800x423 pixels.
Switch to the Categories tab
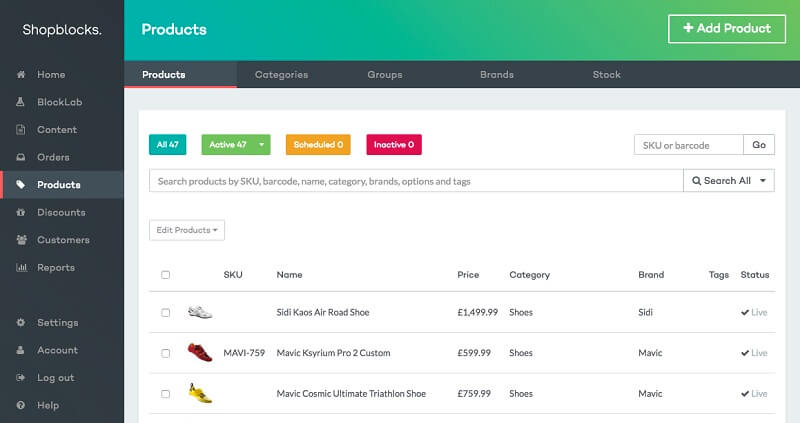click(281, 74)
